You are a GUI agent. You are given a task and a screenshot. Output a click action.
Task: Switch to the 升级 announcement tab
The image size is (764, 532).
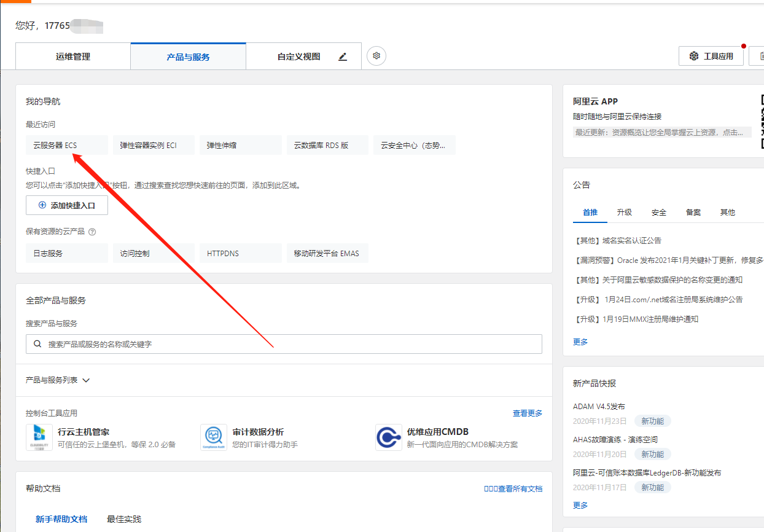click(625, 212)
